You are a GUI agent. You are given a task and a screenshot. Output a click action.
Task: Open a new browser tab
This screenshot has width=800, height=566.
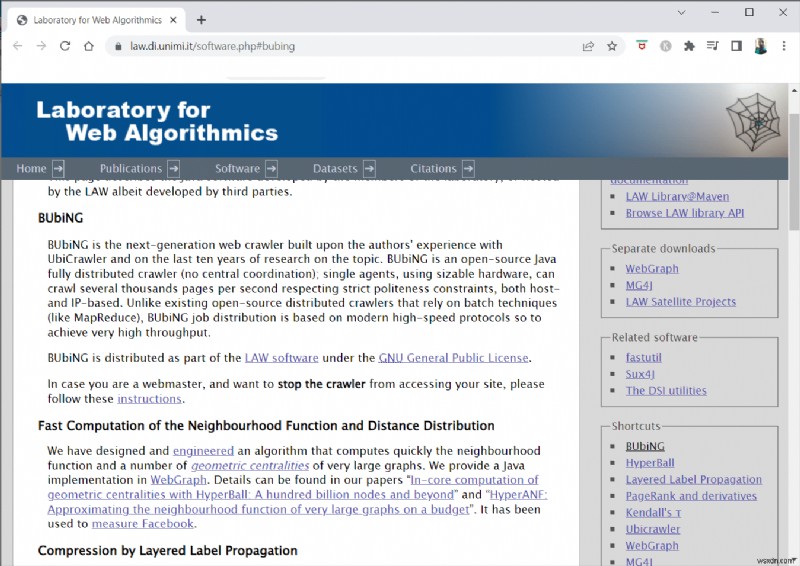click(201, 20)
